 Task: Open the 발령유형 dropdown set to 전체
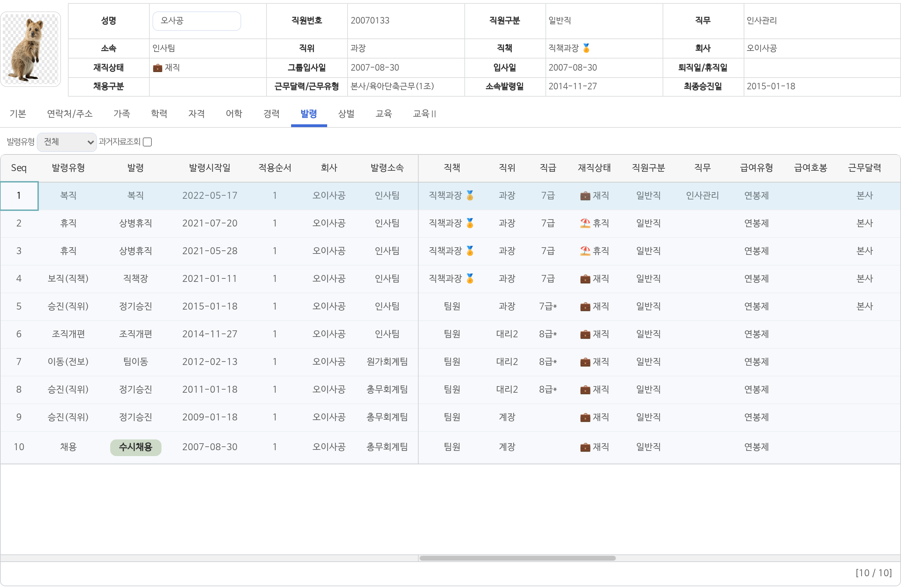click(x=67, y=142)
